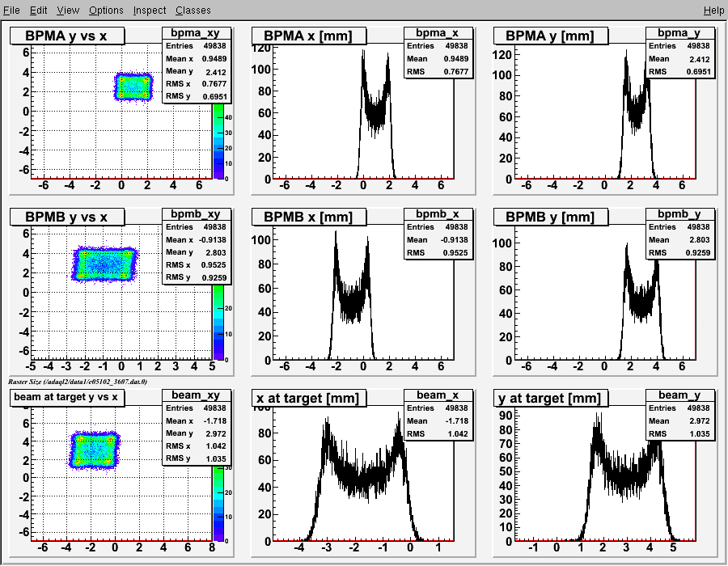Click 'RMS 1.042' in beam_x stats
Image resolution: width=728 pixels, height=566 pixels.
(x=438, y=433)
